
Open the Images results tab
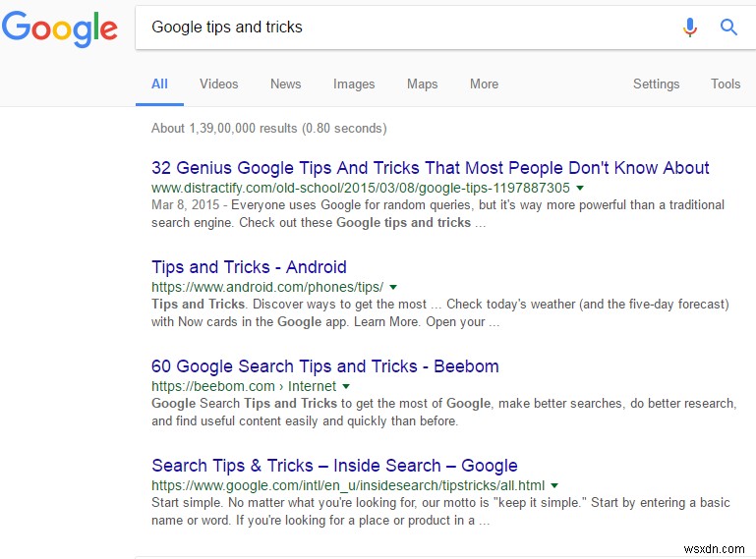(x=354, y=84)
